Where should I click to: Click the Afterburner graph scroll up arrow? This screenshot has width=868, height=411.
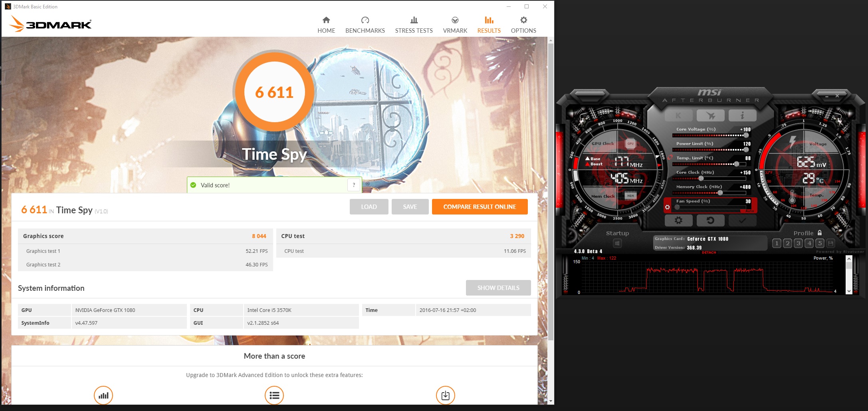pos(849,259)
